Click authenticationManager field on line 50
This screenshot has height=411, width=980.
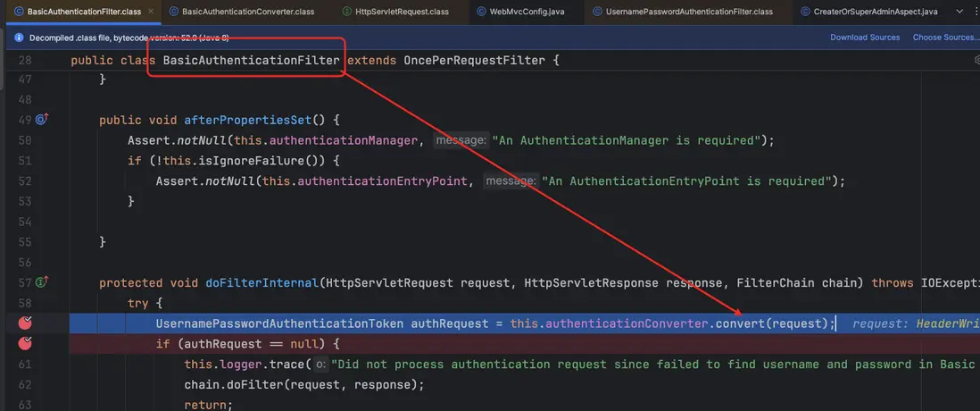coord(343,140)
